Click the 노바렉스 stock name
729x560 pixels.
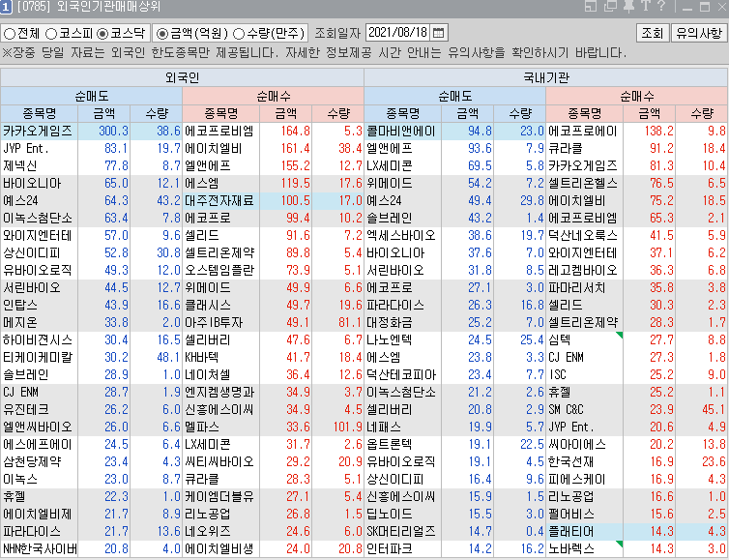(x=571, y=548)
